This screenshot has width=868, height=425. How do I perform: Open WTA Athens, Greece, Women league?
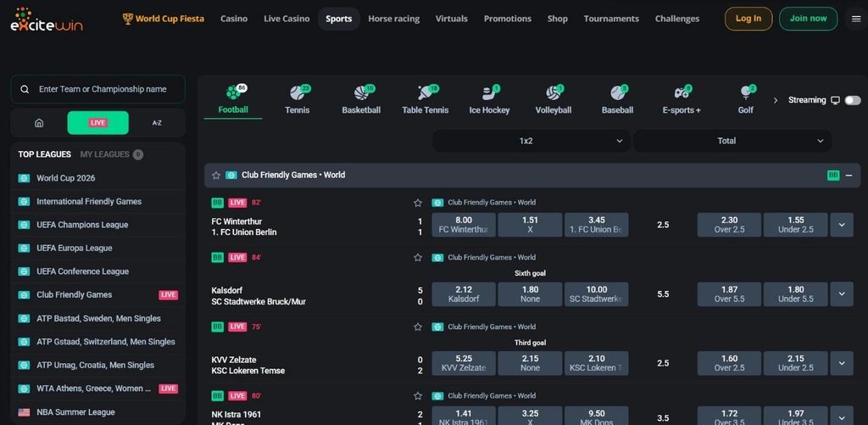[x=93, y=389]
